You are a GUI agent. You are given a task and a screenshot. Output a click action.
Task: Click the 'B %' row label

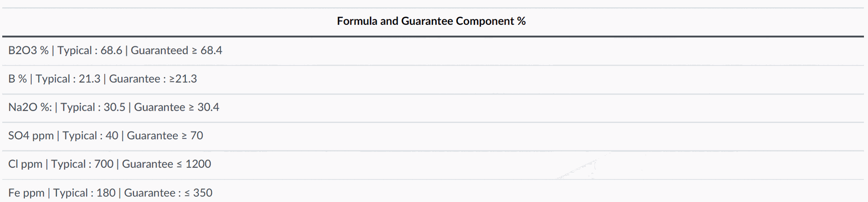click(18, 79)
